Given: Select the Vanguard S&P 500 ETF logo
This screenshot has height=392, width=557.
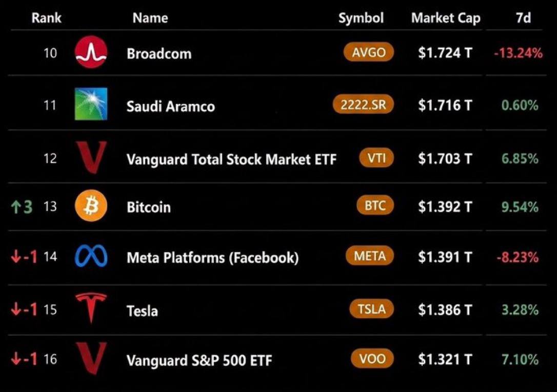Looking at the screenshot, I should click(91, 358).
